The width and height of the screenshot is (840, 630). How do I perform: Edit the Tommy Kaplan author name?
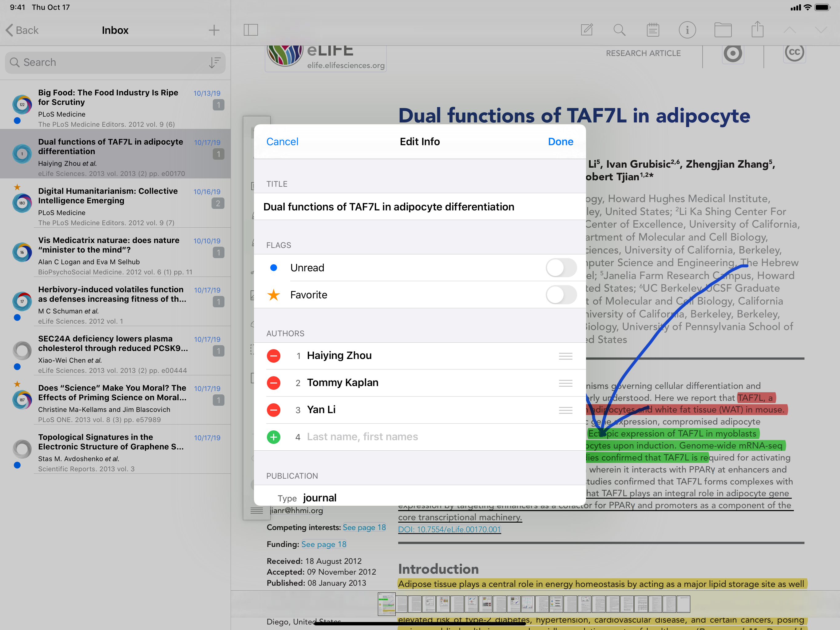coord(343,382)
